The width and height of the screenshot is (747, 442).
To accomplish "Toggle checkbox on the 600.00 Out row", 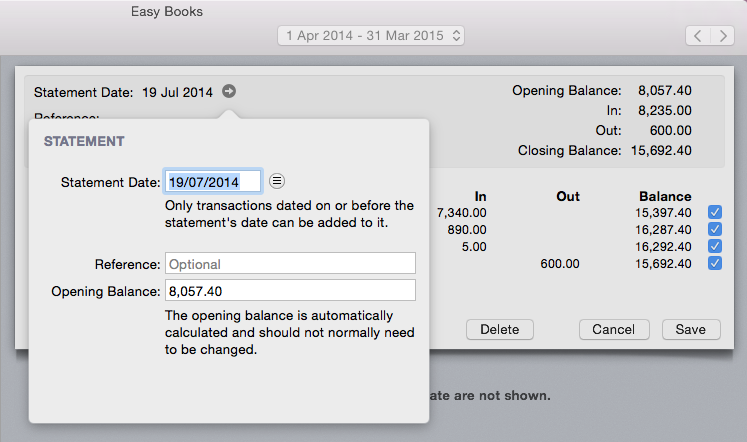I will point(714,263).
